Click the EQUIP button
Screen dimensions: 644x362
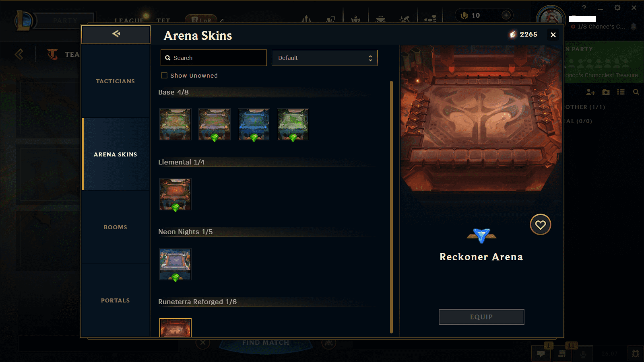tap(481, 317)
